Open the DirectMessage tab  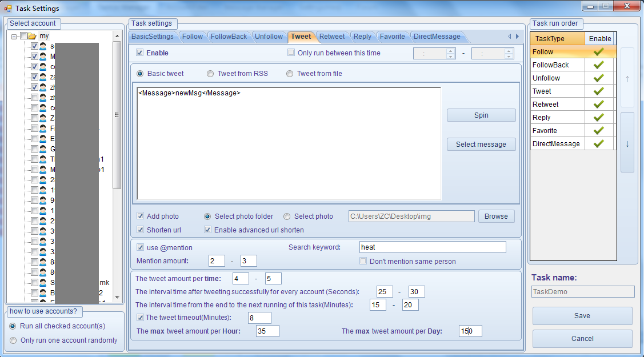click(x=437, y=37)
